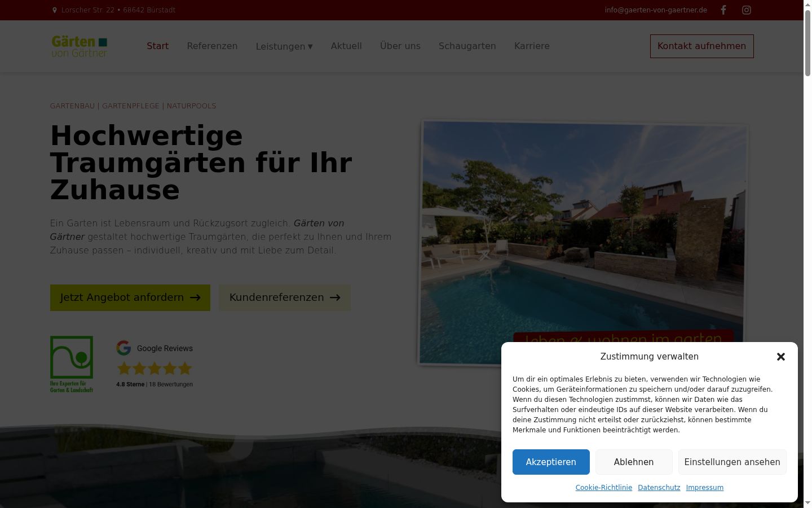The width and height of the screenshot is (812, 508).
Task: Close the cookie consent dialog
Action: 781,357
